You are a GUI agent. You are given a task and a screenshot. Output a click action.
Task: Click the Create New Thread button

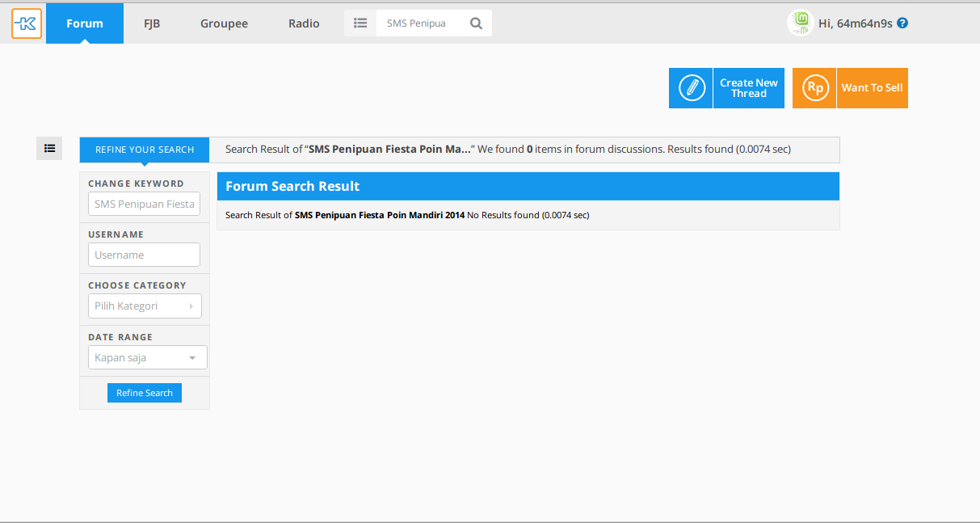(x=726, y=88)
